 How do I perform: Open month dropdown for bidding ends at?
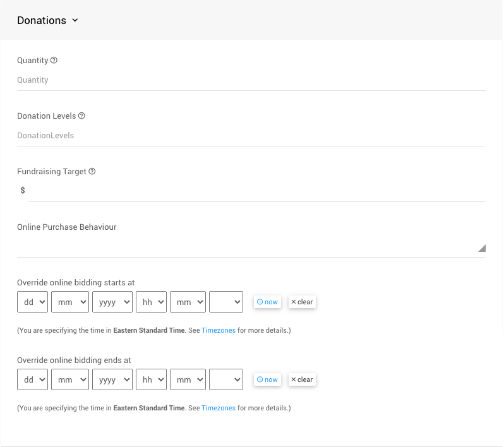pos(69,379)
